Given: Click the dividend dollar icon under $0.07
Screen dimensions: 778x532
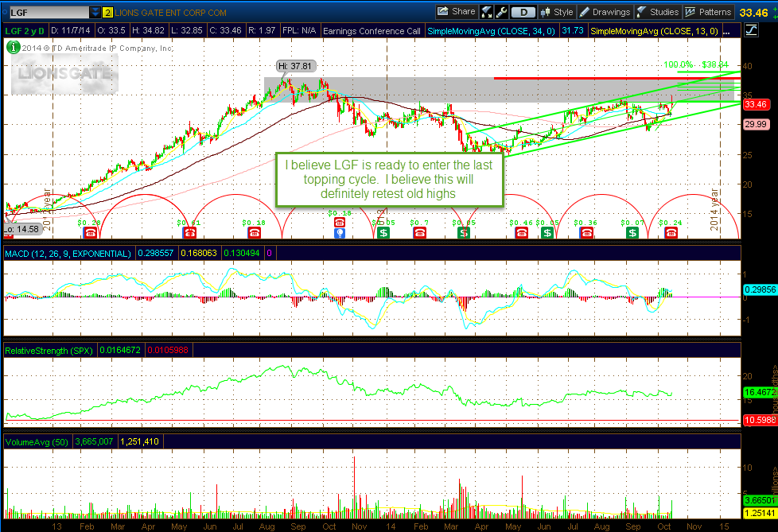Looking at the screenshot, I should [632, 232].
